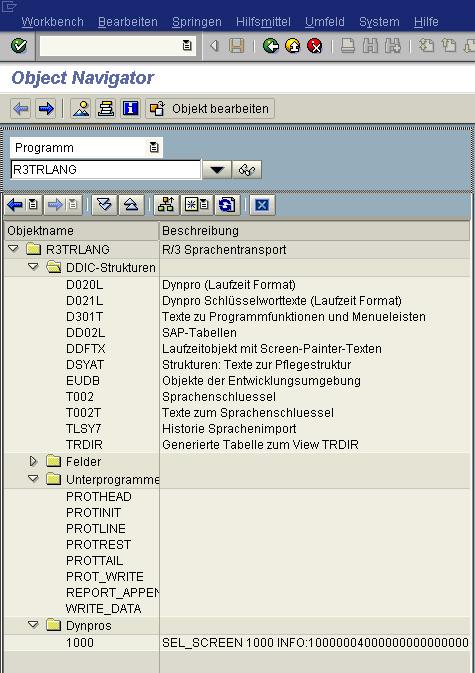Click the Save disk icon
The image size is (475, 673).
(x=236, y=45)
